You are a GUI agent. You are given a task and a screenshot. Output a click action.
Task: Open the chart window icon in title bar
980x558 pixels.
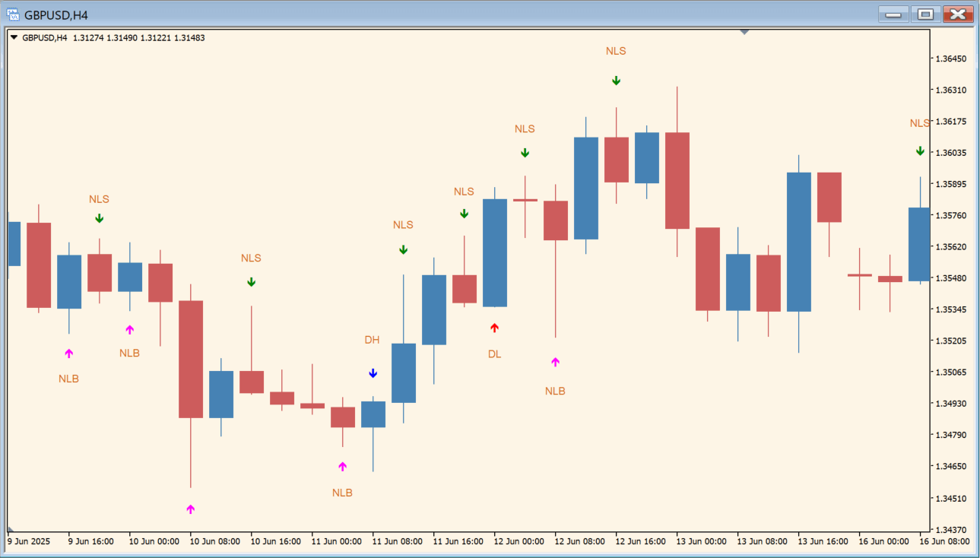13,14
